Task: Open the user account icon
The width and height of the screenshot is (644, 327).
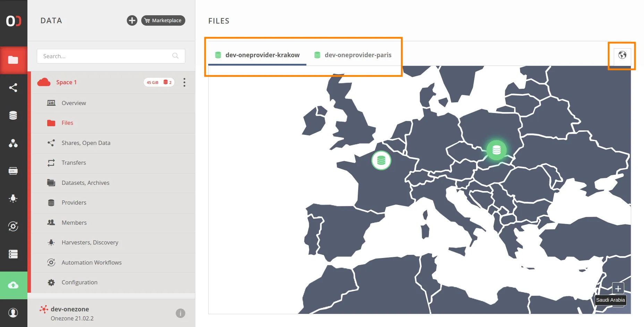Action: [x=13, y=313]
